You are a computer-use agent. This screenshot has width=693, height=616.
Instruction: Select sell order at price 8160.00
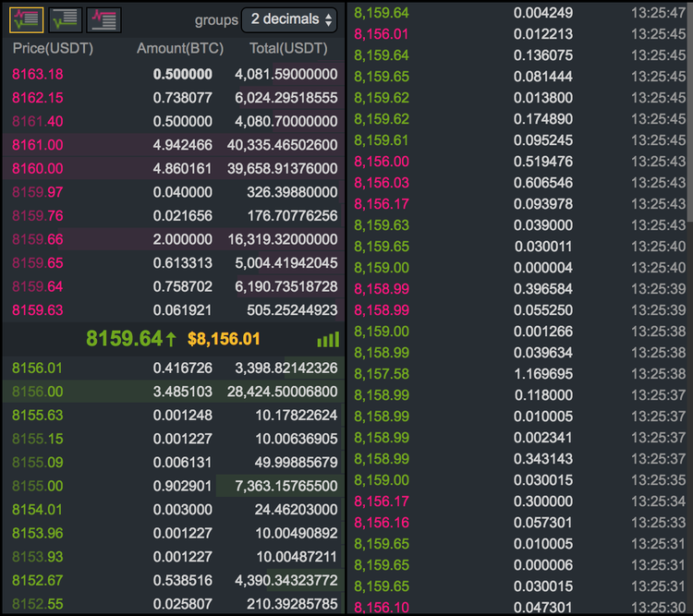174,168
